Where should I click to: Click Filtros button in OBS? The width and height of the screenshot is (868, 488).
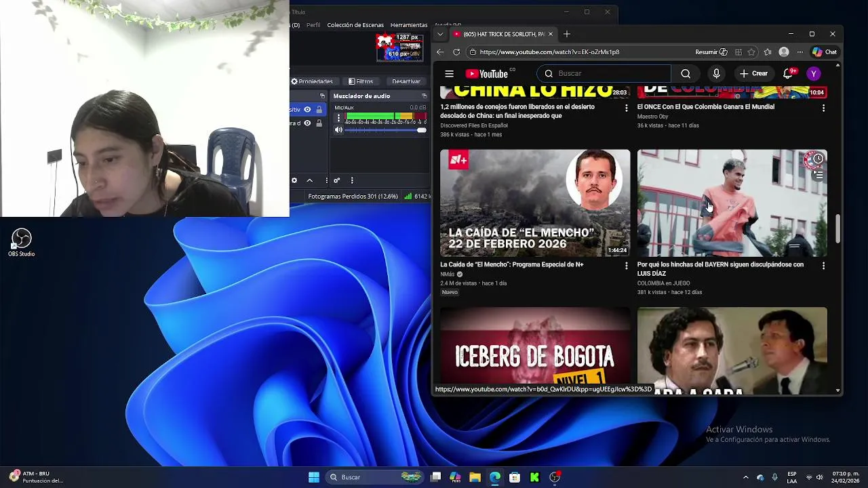pyautogui.click(x=360, y=81)
